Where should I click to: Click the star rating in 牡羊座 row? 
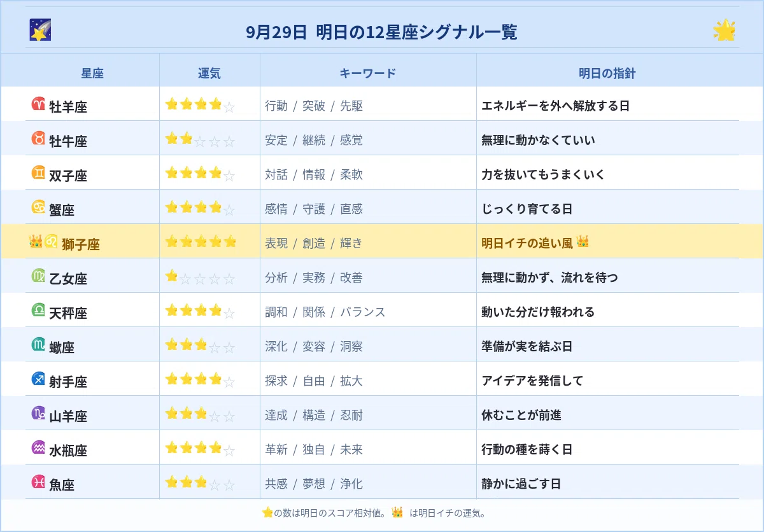(201, 105)
